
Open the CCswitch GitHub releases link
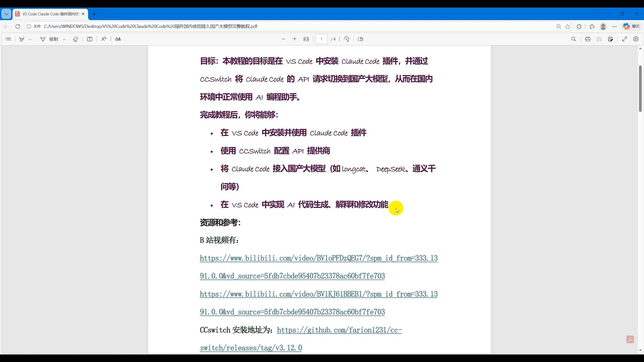tap(339, 330)
